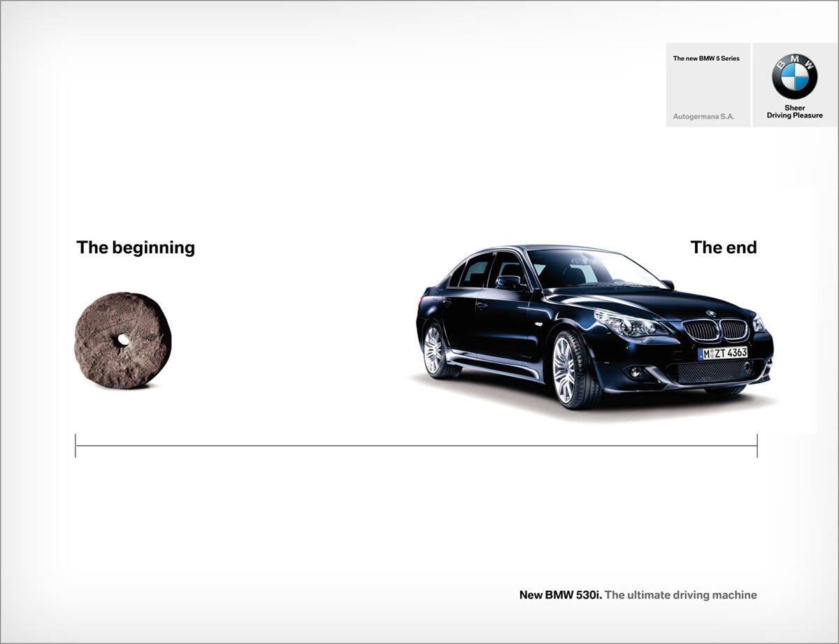Click the 'M ZT 4363' license plate
The width and height of the screenshot is (839, 644).
(722, 353)
